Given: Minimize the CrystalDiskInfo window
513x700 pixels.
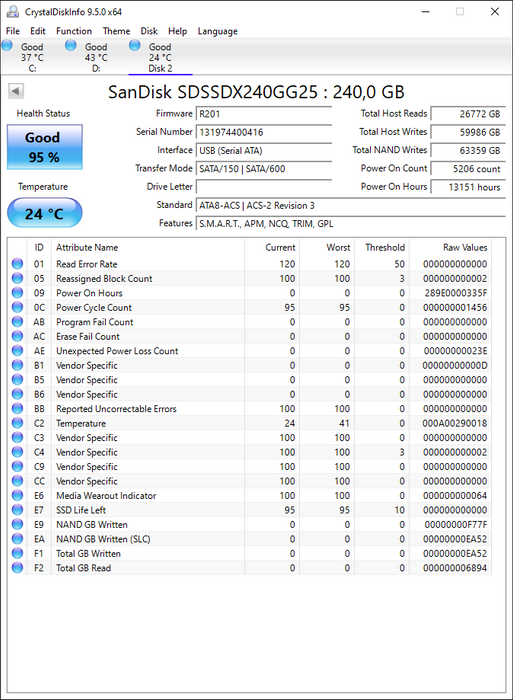Looking at the screenshot, I should 425,12.
